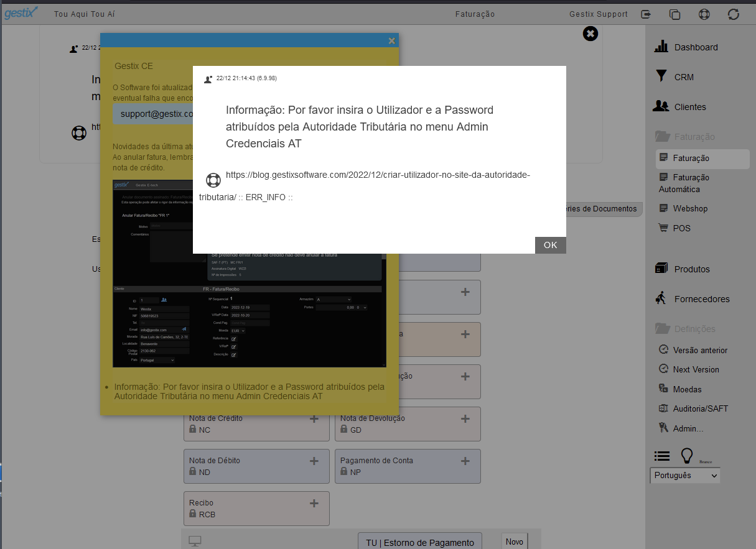Toggle the lightbulb theme icon

687,456
